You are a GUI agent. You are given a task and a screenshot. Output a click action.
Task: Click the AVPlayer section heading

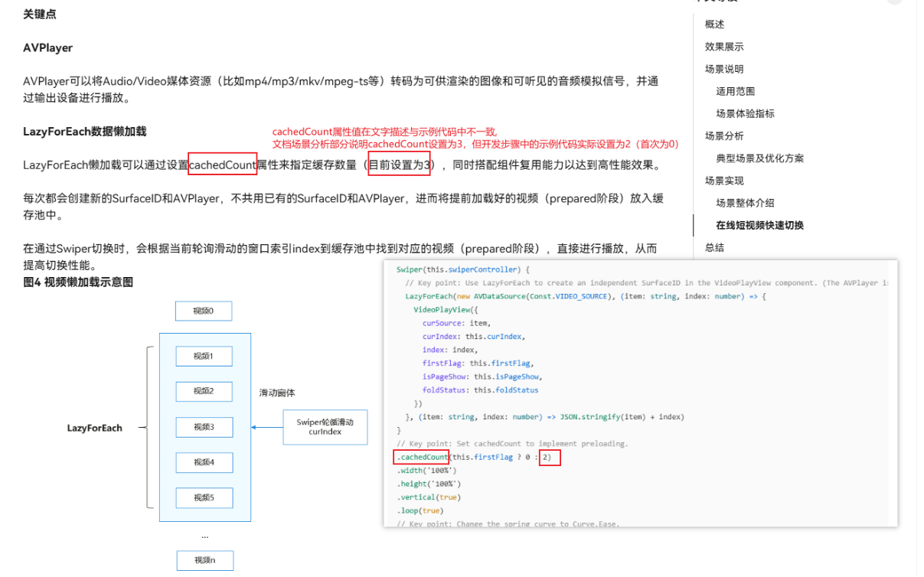click(47, 47)
